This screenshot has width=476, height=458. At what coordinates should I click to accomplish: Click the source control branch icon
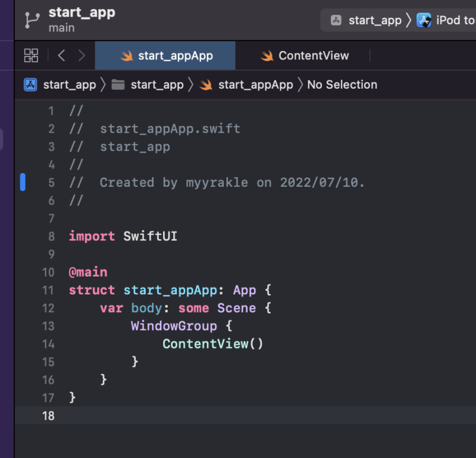tap(31, 20)
